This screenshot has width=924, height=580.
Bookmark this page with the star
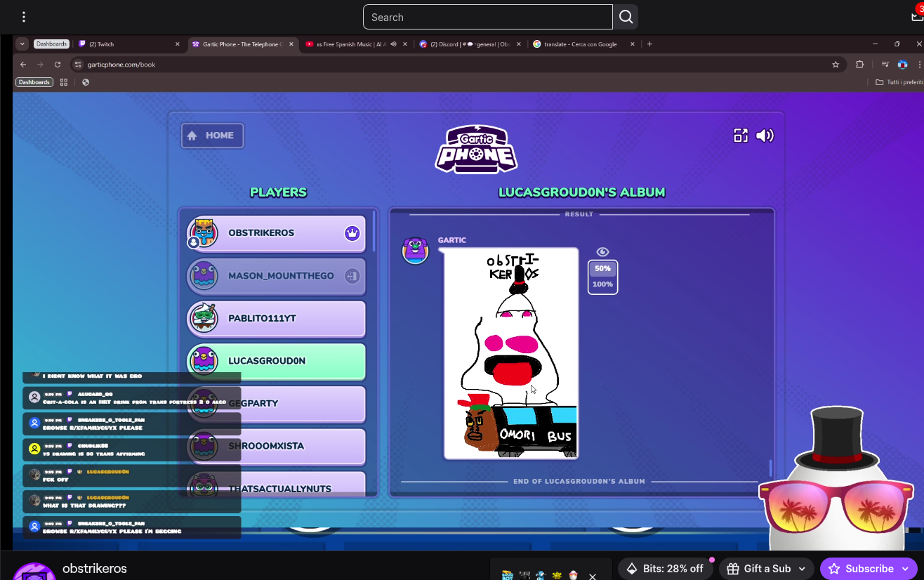[836, 65]
